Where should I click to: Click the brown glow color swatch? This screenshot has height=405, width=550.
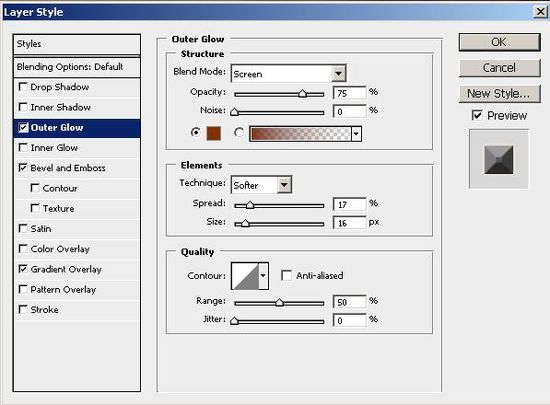coord(214,134)
